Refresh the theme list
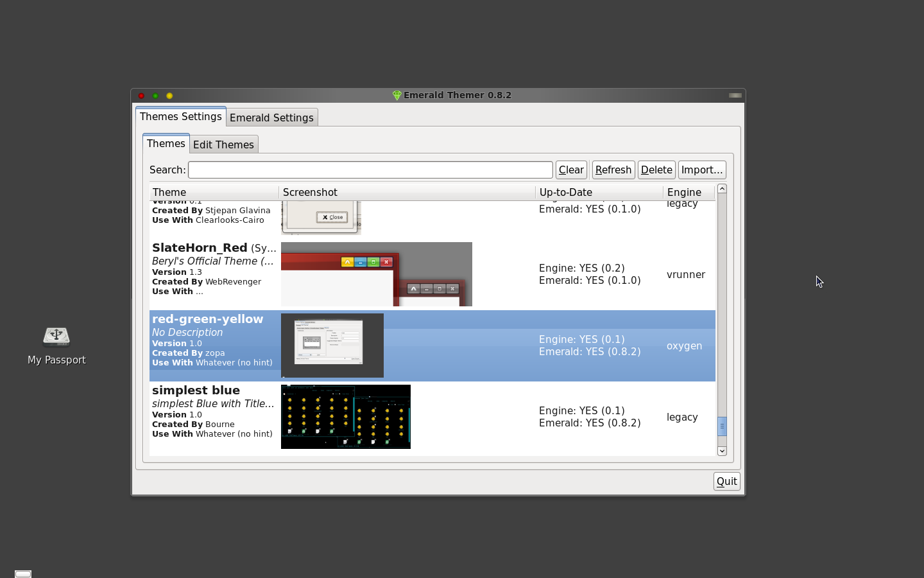The image size is (924, 578). (613, 170)
